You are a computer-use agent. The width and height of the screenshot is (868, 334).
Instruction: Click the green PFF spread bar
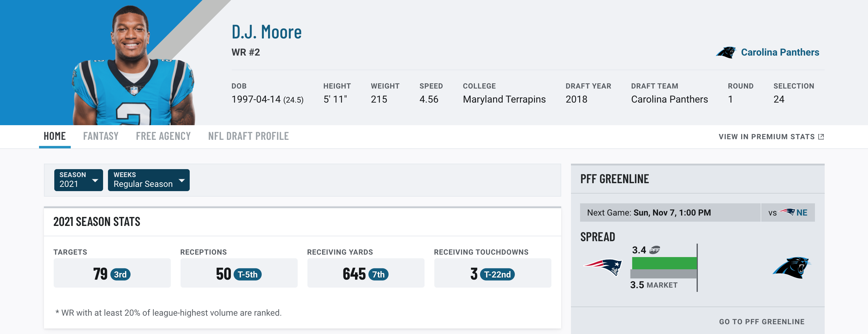point(664,263)
